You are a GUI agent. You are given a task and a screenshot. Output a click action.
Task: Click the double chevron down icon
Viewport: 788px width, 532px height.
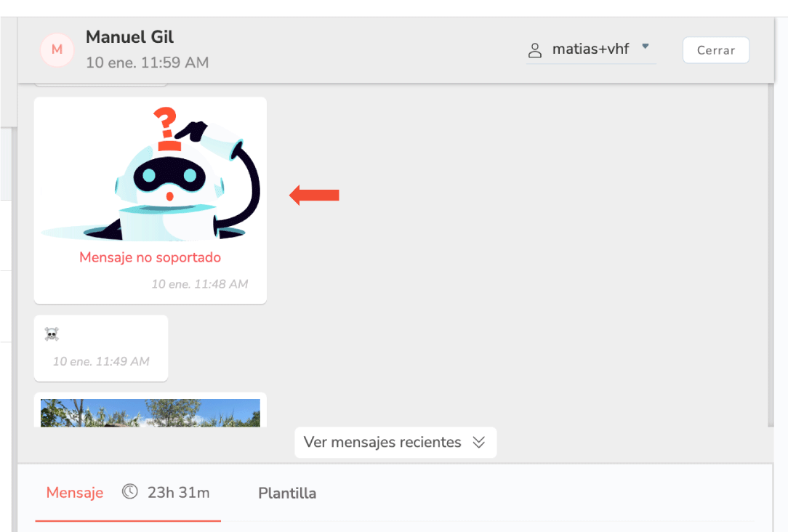click(479, 442)
